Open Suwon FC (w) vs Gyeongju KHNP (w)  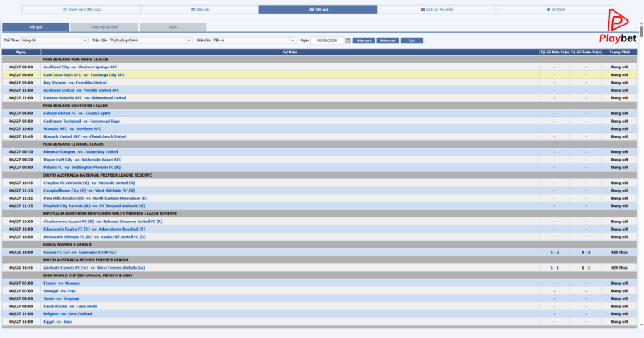80,253
